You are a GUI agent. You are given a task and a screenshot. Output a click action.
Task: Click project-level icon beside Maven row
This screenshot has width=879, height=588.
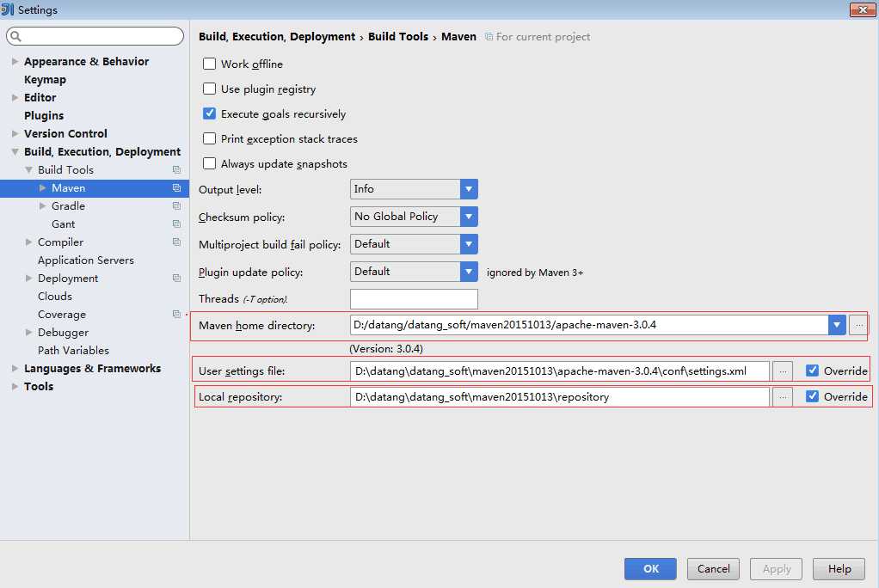[x=176, y=187]
